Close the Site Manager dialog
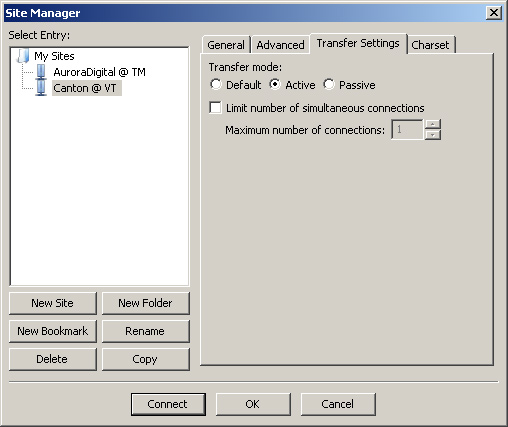The height and width of the screenshot is (427, 508). click(x=494, y=13)
